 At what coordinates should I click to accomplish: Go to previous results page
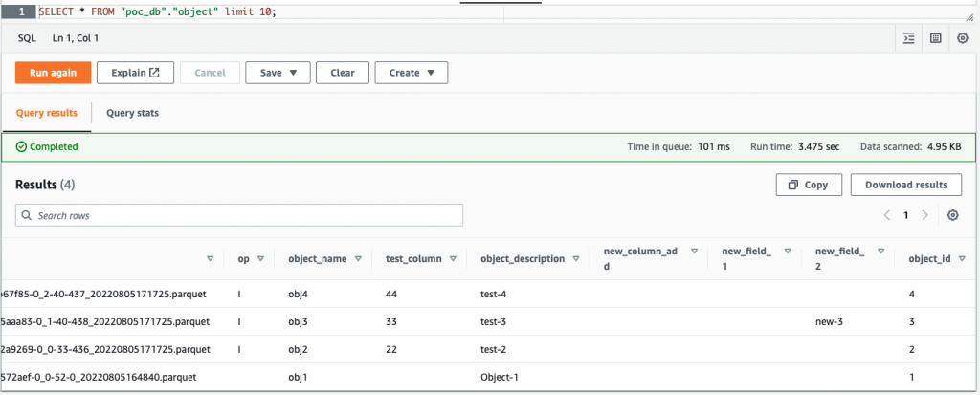coord(886,215)
